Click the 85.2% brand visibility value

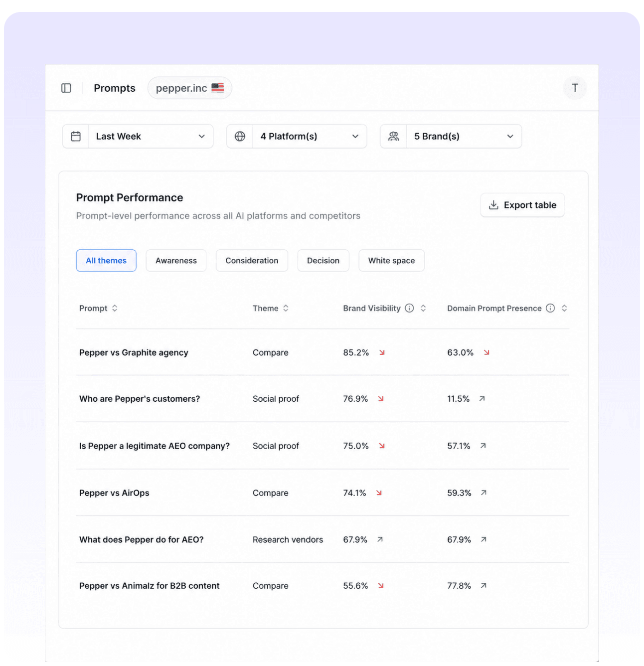(356, 352)
